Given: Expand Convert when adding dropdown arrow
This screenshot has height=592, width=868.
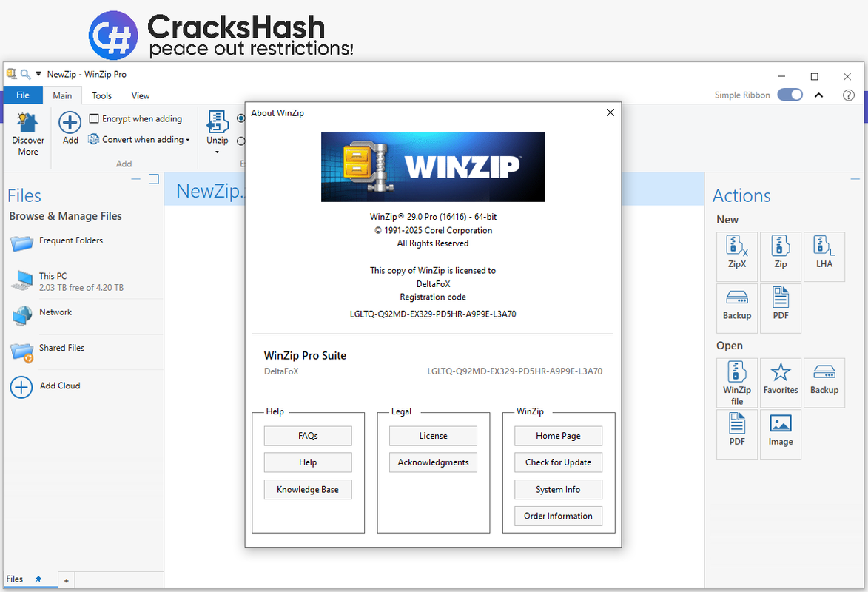Looking at the screenshot, I should [188, 140].
